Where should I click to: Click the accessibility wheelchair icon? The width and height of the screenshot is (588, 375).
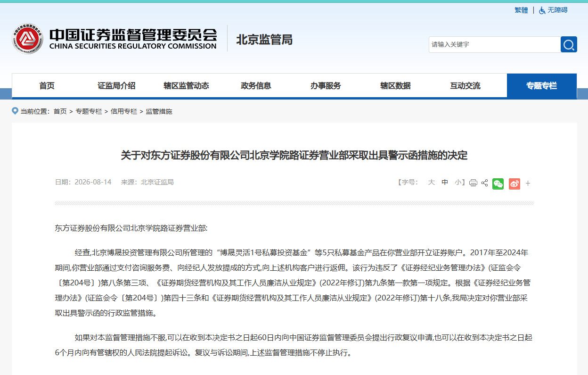click(542, 10)
